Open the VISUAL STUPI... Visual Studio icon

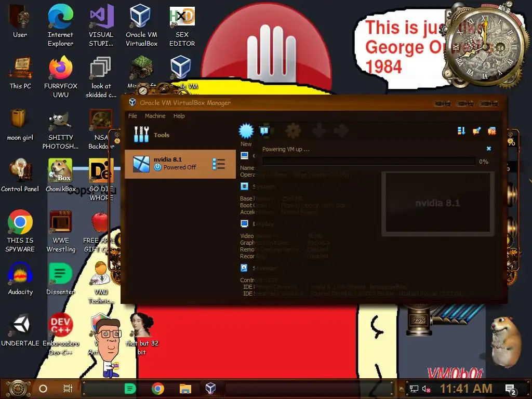101,25
